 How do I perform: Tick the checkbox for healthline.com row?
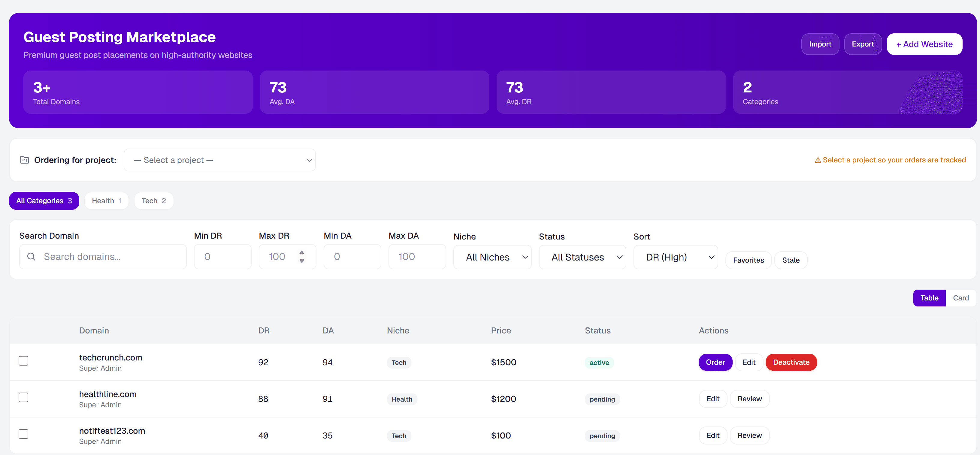point(24,397)
